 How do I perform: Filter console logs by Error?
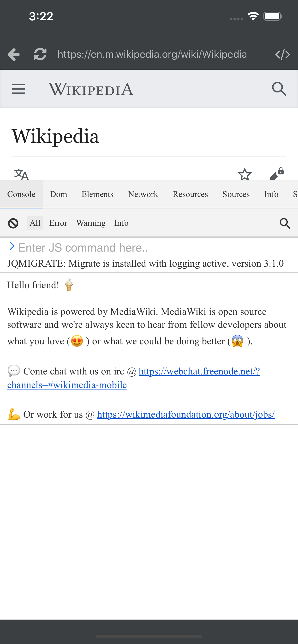(58, 223)
